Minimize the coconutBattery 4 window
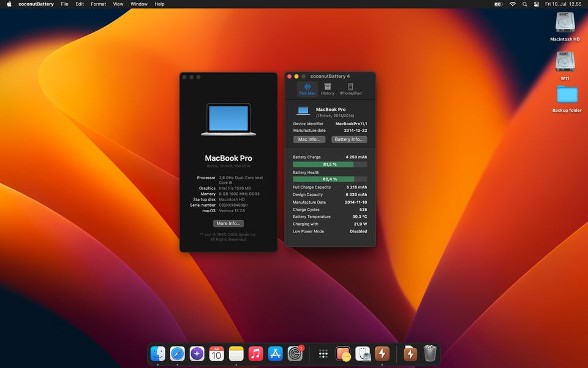The width and height of the screenshot is (588, 368). coord(296,76)
